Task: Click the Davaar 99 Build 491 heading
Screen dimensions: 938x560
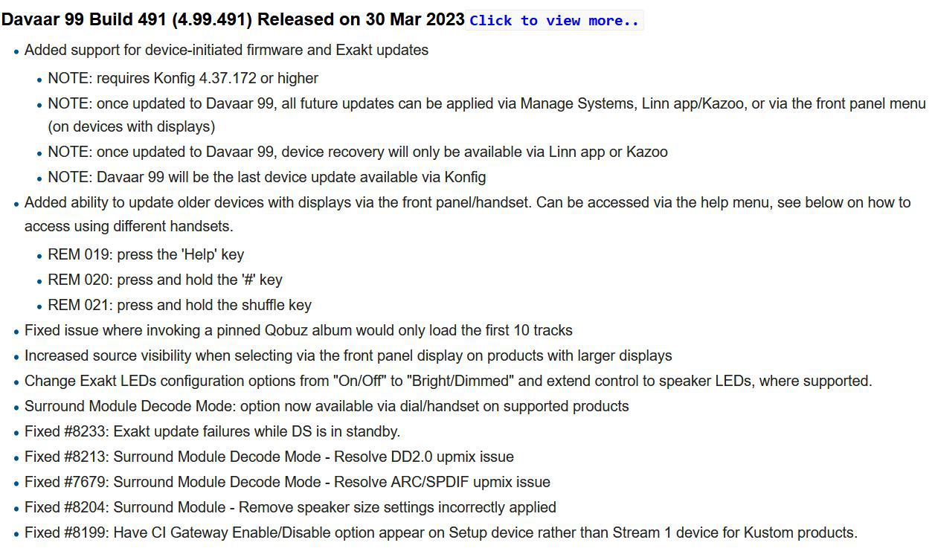Action: [233, 19]
